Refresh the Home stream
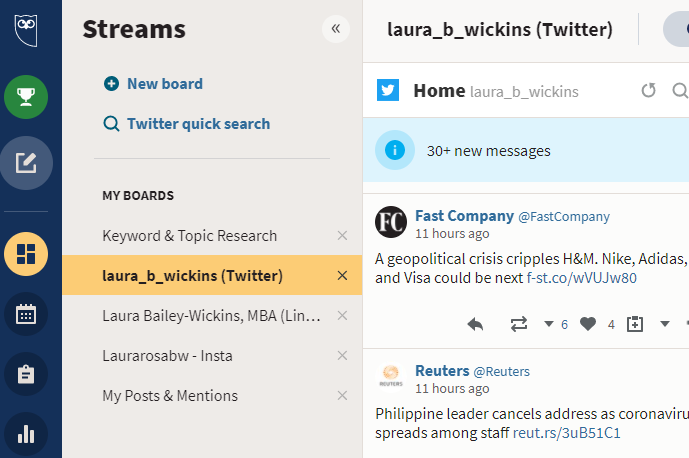 pos(648,91)
